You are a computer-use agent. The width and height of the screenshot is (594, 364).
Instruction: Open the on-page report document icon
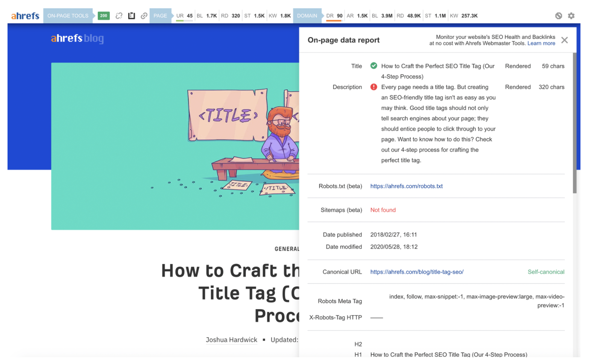coord(132,16)
